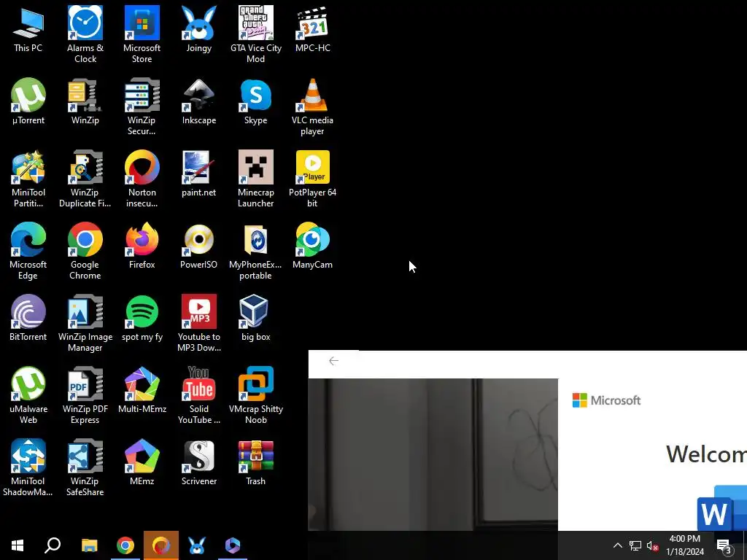Click the VLC media player cone icon
This screenshot has width=747, height=560.
(312, 106)
